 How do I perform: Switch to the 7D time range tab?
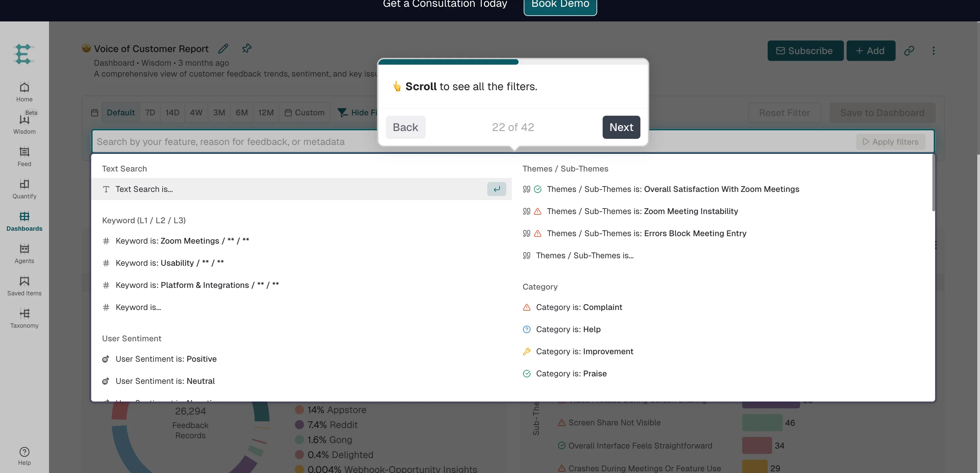click(x=150, y=112)
